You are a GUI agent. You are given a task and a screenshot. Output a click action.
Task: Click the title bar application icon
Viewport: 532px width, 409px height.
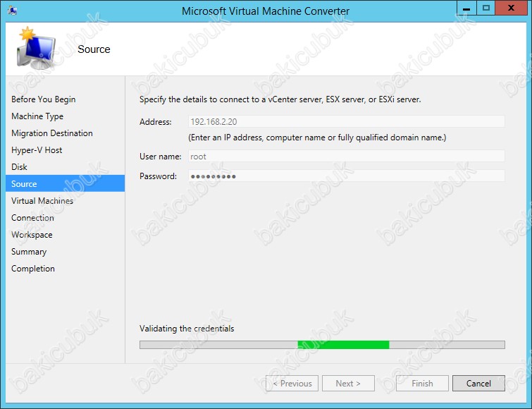pos(13,11)
